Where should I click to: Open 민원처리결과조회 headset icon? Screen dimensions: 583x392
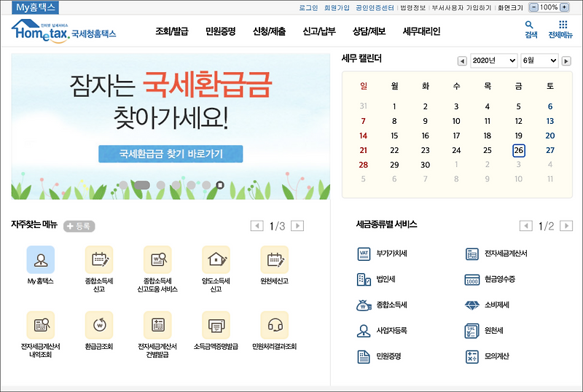tap(275, 325)
